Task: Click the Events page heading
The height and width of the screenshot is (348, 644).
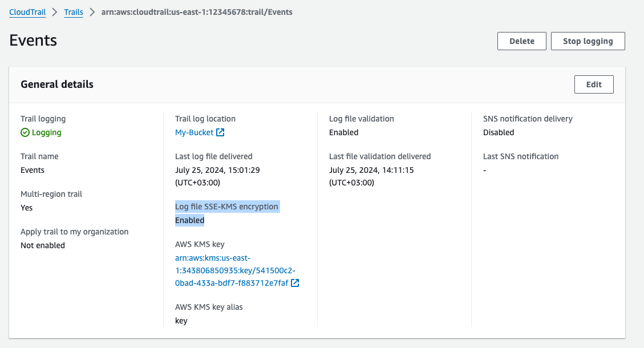Action: [x=33, y=41]
